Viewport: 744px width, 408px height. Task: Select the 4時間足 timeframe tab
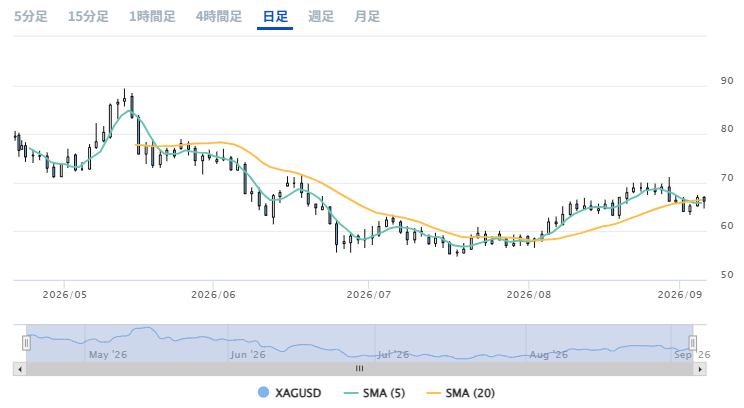coord(219,17)
